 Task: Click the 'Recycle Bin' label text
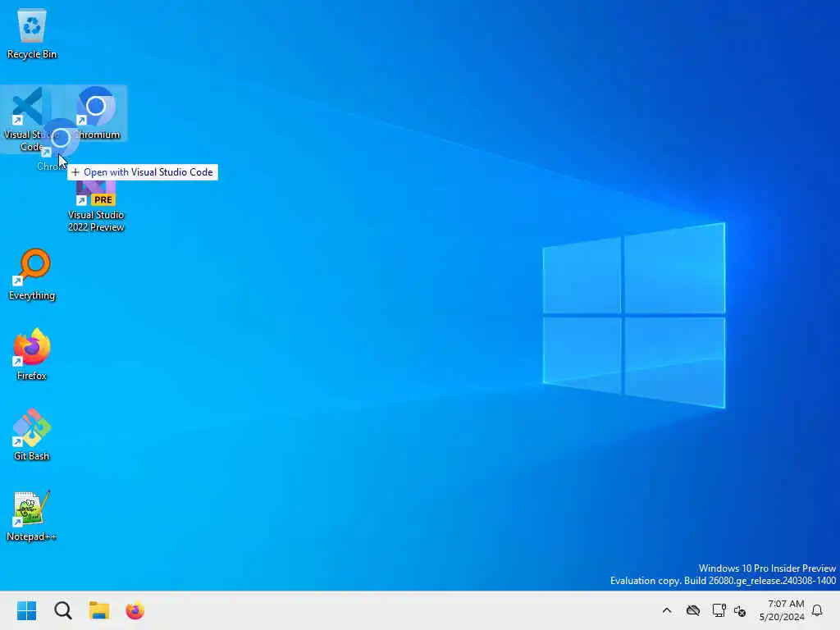(32, 54)
